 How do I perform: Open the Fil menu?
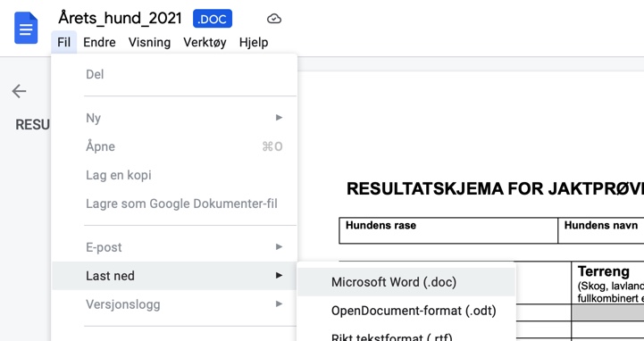click(63, 42)
